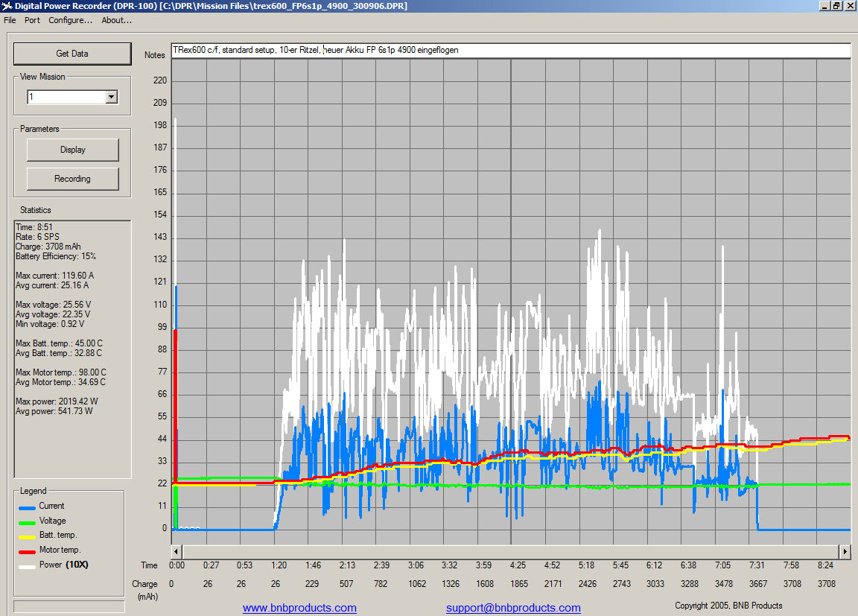
Task: Select the "Max current: 119.60 A" statistic
Action: 54,276
